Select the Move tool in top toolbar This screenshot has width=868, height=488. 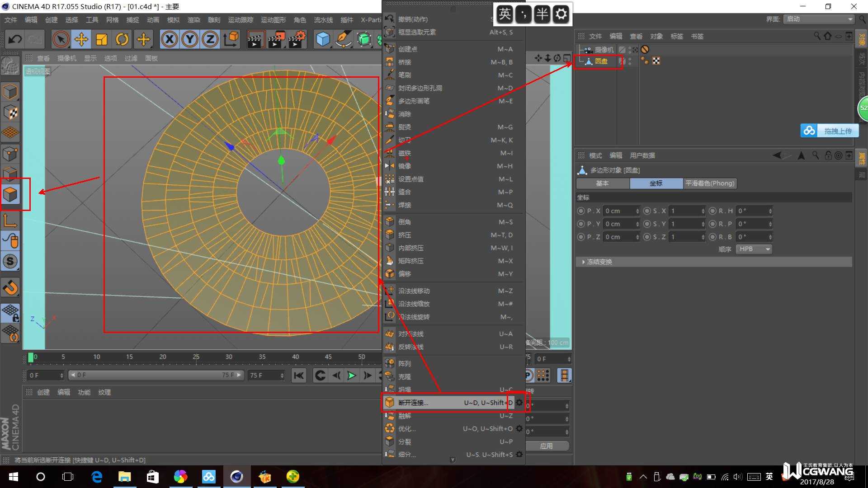81,39
